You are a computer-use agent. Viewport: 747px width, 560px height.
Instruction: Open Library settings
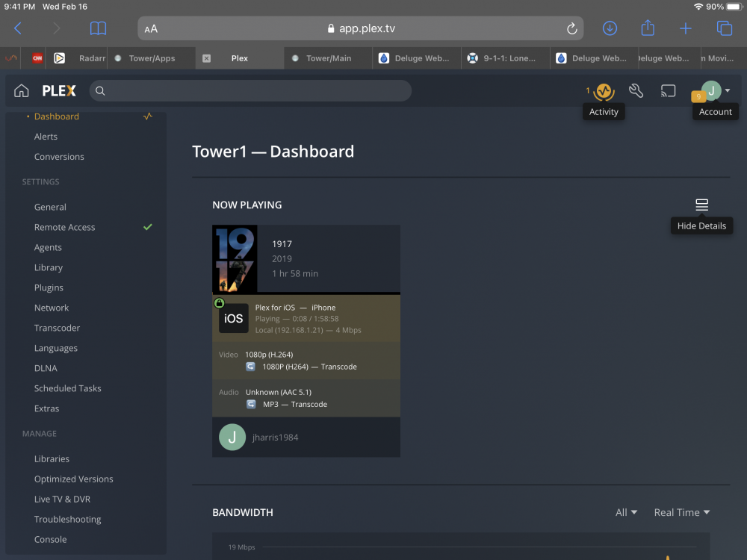point(48,267)
